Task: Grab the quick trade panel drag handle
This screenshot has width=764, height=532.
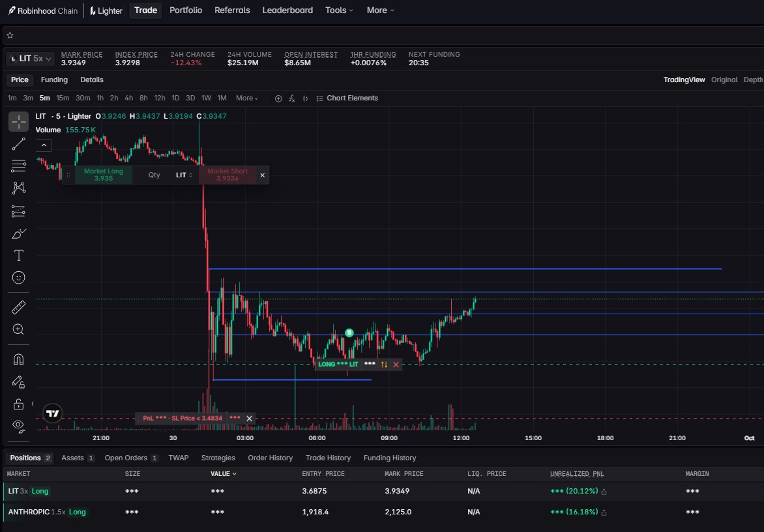Action: (68, 175)
